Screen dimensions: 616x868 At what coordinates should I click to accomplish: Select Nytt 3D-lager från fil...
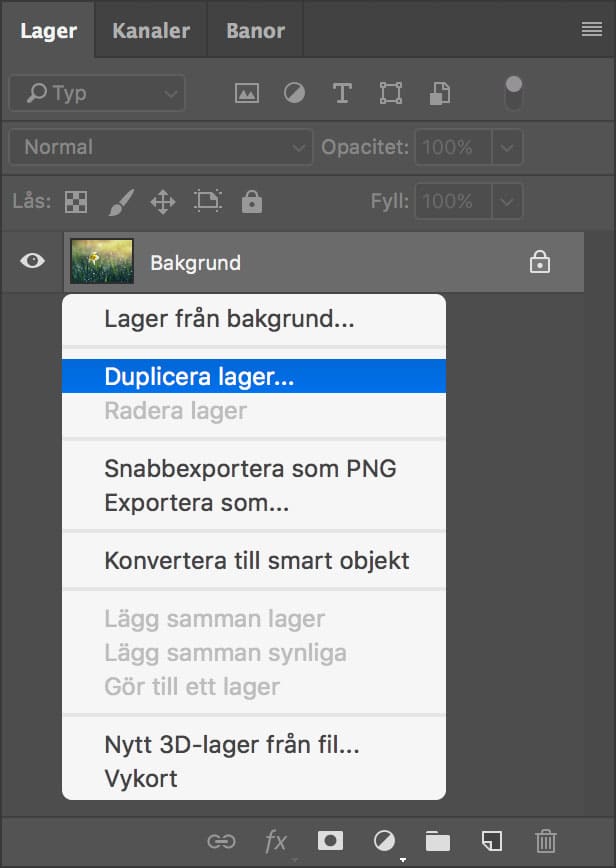(254, 745)
